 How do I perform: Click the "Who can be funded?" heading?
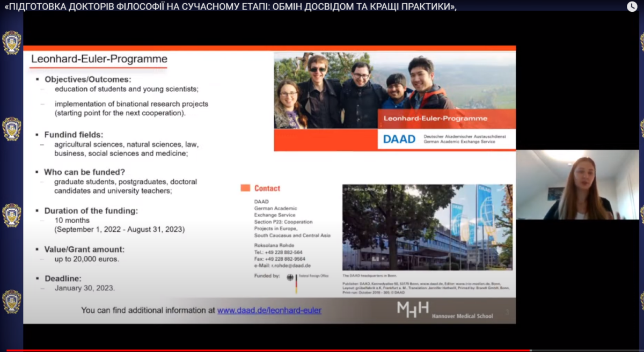click(x=84, y=172)
